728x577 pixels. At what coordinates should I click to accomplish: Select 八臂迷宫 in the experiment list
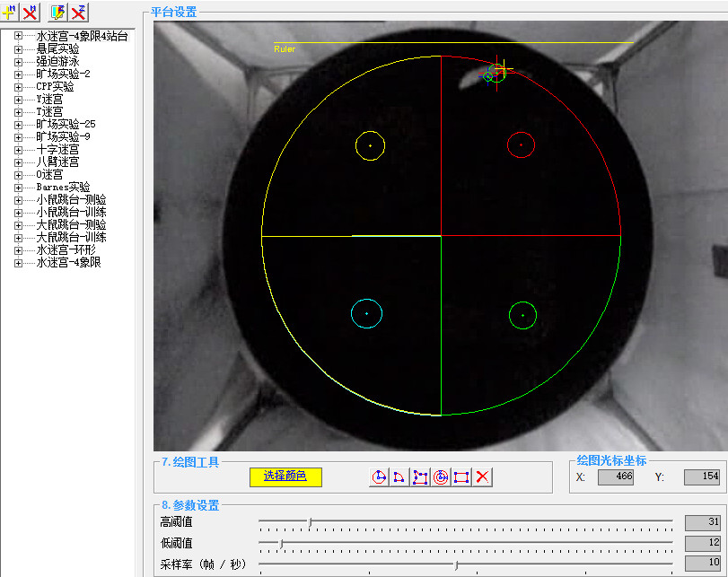pos(57,162)
